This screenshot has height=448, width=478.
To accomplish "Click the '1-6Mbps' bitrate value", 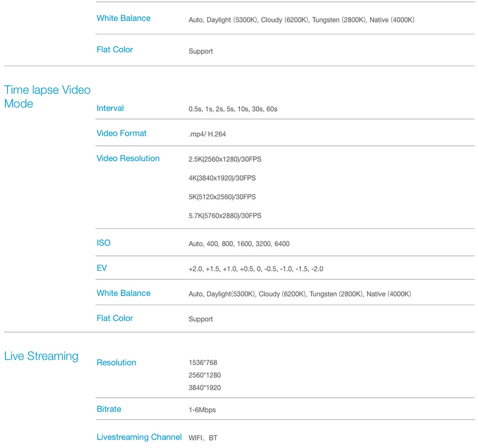I will point(202,410).
